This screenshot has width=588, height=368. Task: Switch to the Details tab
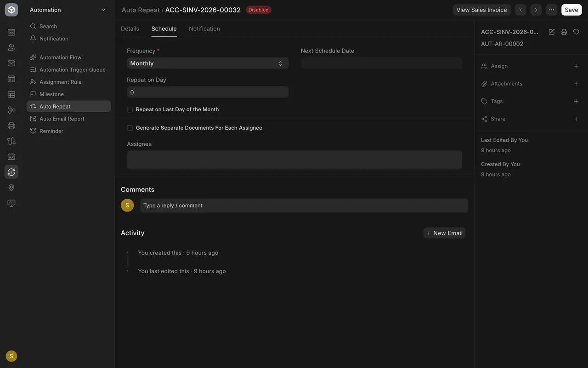[130, 29]
